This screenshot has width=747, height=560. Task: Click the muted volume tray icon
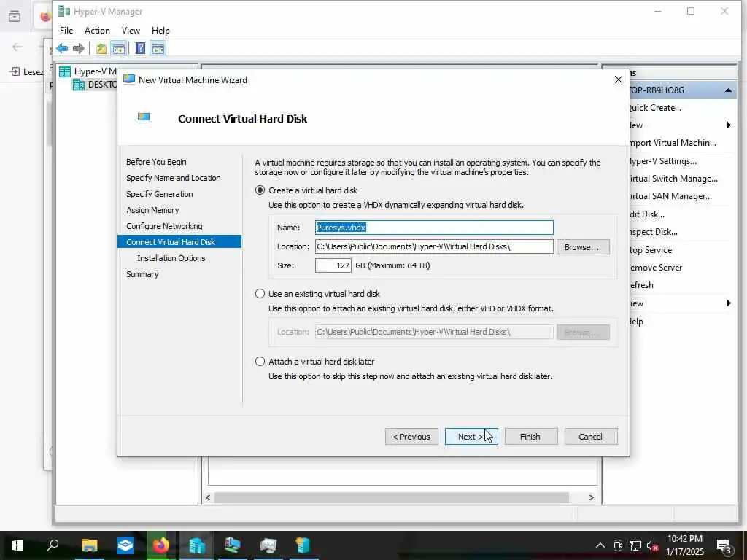[653, 545]
